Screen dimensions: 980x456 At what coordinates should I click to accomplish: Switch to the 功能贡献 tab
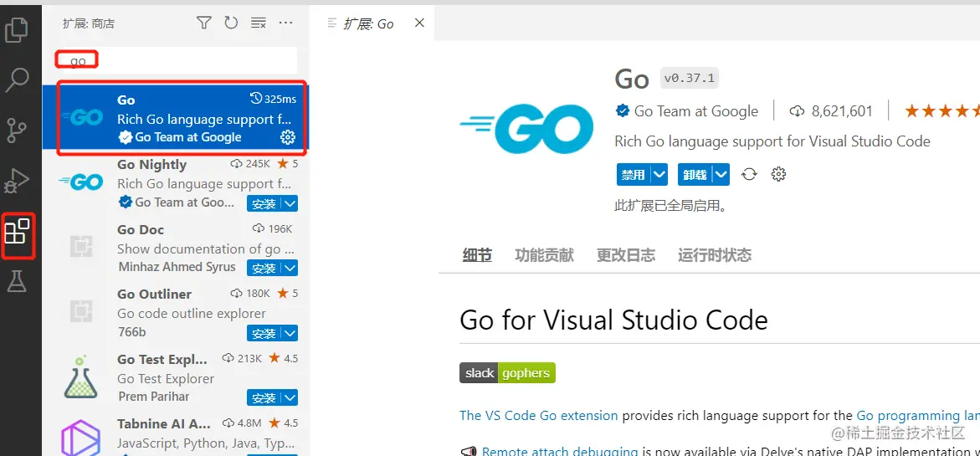pyautogui.click(x=544, y=255)
